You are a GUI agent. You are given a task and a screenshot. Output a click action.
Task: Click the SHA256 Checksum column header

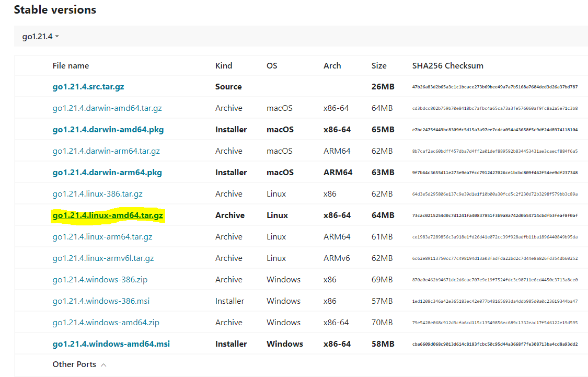click(x=447, y=66)
